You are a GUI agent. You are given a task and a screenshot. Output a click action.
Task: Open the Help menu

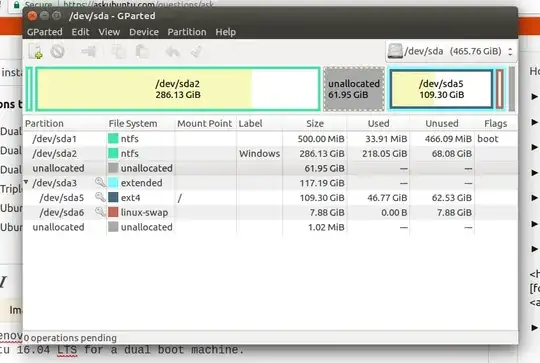click(x=226, y=32)
